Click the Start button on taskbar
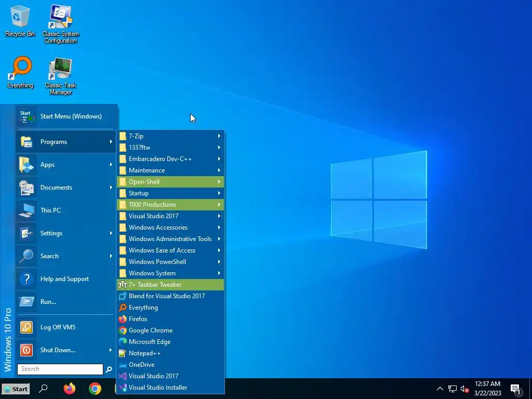 (15, 389)
